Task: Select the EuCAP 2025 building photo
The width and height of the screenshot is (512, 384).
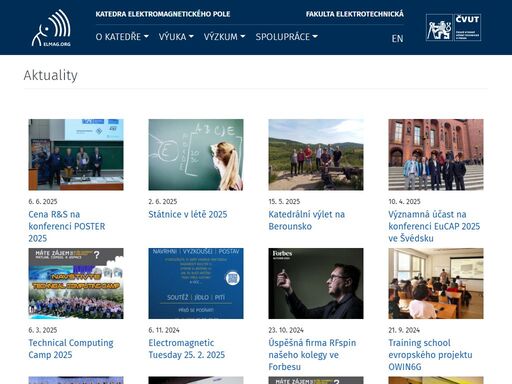Action: (x=436, y=155)
